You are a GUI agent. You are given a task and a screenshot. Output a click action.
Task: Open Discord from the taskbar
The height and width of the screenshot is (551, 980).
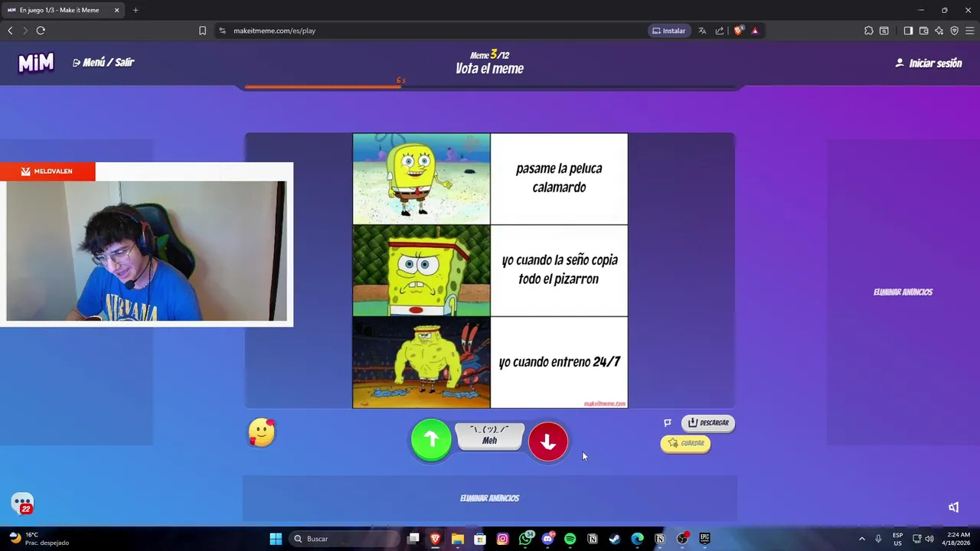[547, 539]
